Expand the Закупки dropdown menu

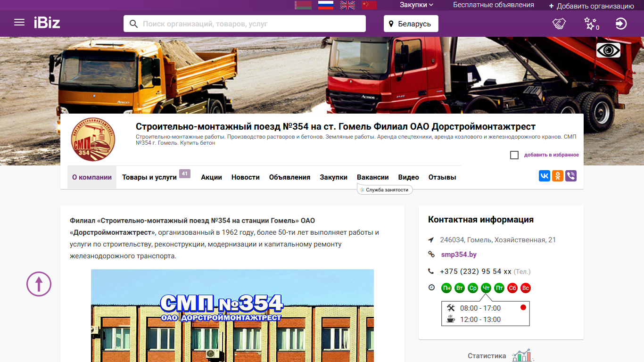(x=417, y=5)
